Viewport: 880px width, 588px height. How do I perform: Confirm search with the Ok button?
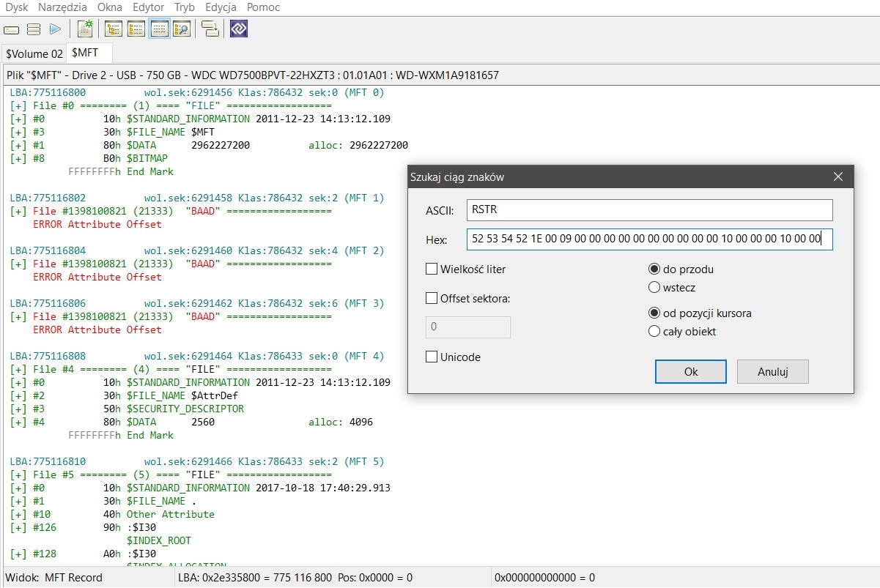(x=691, y=371)
